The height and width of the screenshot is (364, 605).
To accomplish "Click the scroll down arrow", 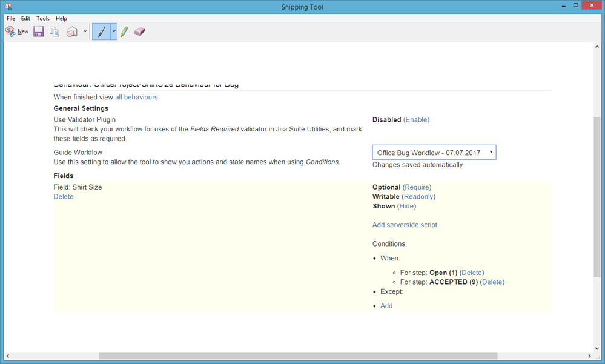I will pos(597,349).
